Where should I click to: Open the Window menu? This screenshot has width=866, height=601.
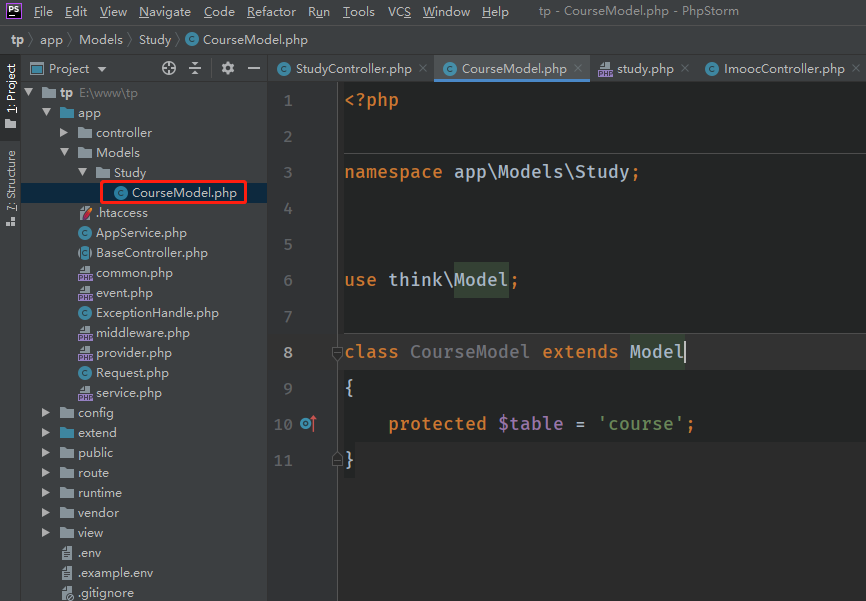point(446,12)
